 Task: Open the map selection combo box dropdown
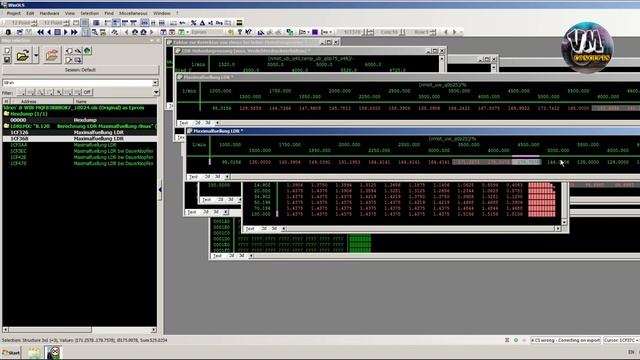(155, 83)
